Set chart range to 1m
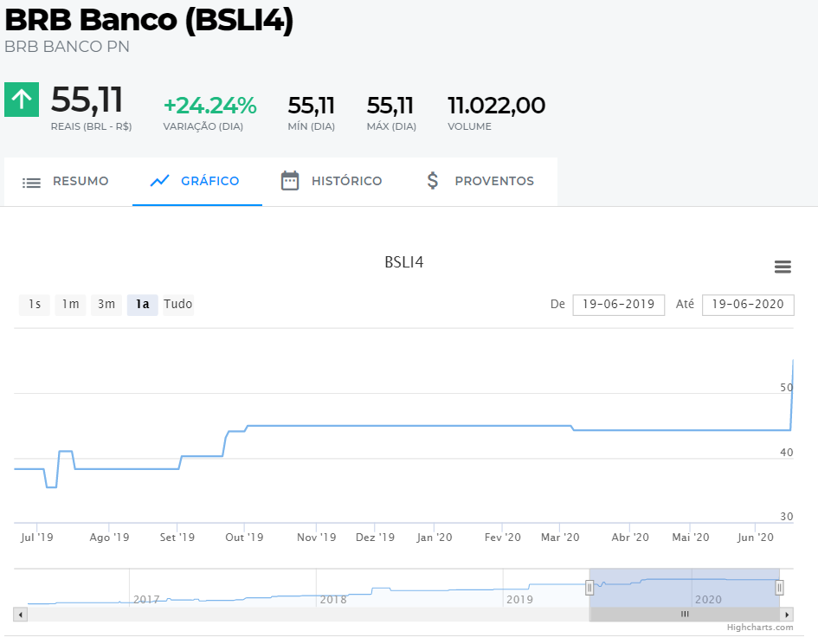Viewport: 818px width, 644px height. (70, 305)
